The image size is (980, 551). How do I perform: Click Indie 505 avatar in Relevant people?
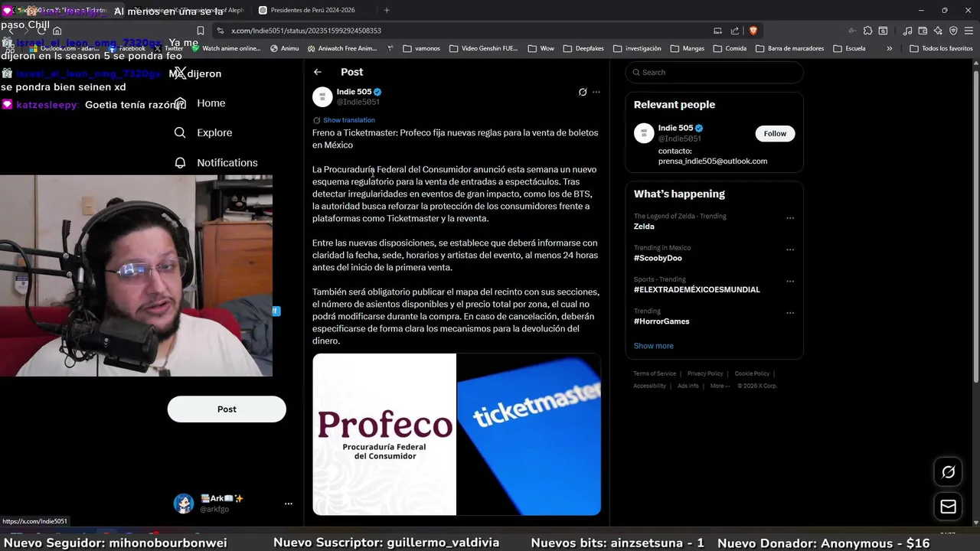pos(644,133)
